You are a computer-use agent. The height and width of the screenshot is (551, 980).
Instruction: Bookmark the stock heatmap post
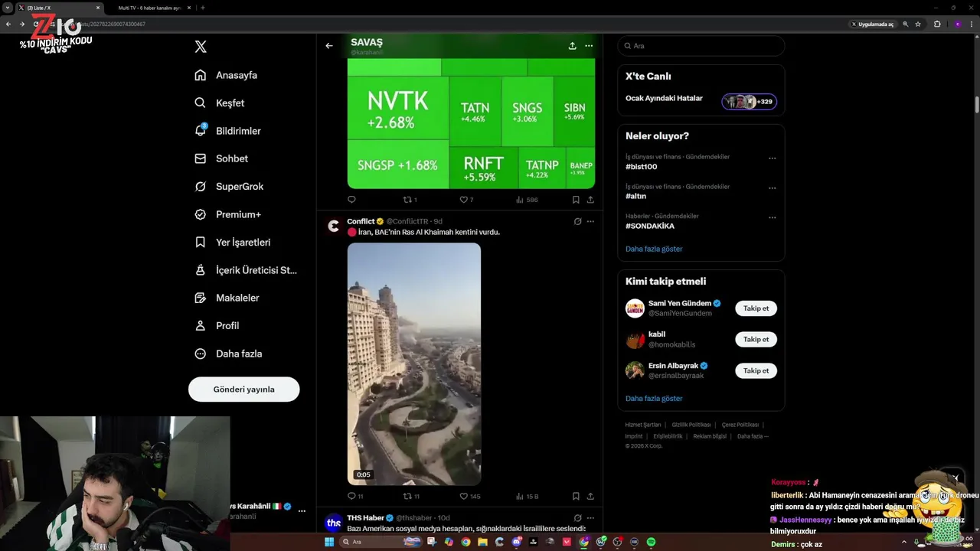[576, 200]
